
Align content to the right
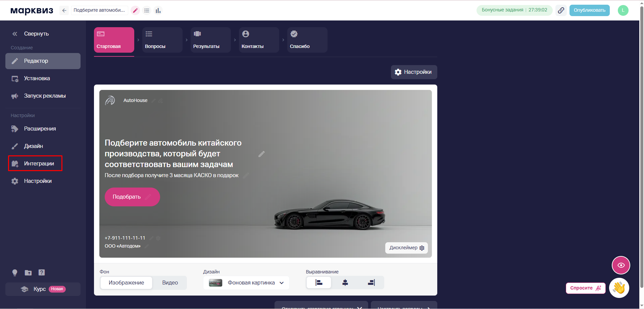(371, 282)
